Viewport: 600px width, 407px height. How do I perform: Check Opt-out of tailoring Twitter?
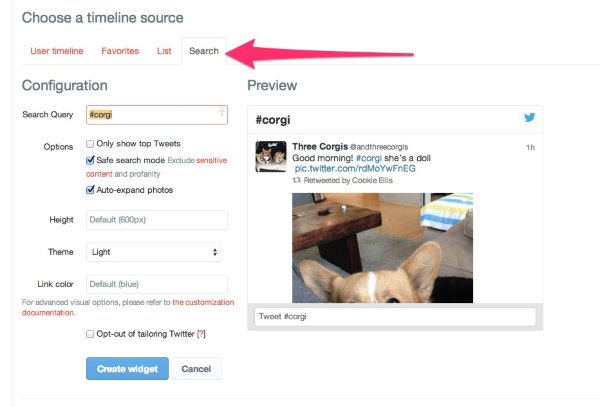tap(91, 334)
